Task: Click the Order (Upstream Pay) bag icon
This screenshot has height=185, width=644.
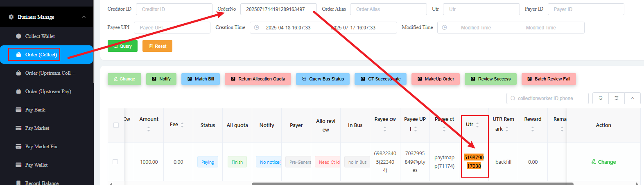Action: [18, 91]
